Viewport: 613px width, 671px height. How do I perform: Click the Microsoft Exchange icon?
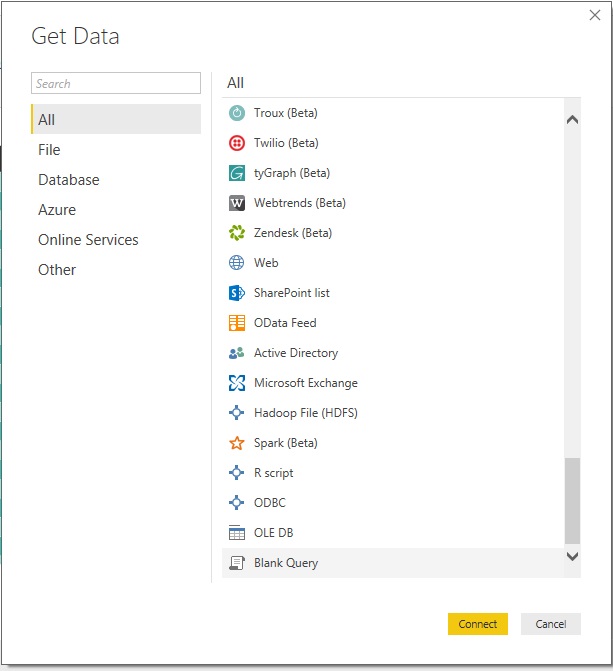pos(237,383)
